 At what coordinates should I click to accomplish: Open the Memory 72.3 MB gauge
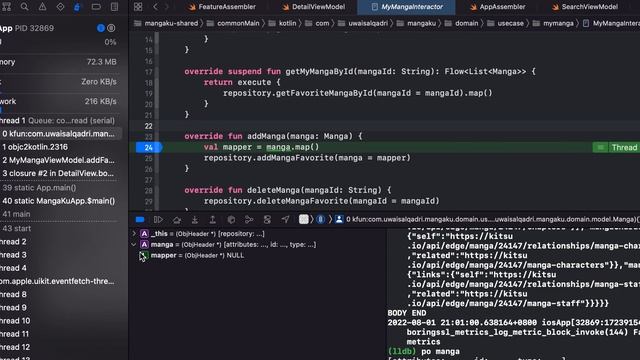(59, 62)
